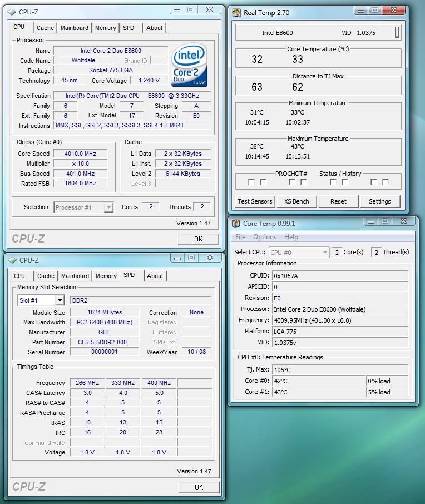Viewport: 425px width, 504px height.
Task: Toggle fifth PROCHOT# status checkbox
Action: pos(333,182)
